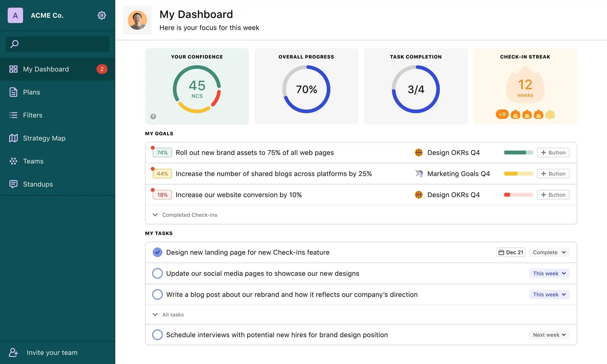The image size is (607, 364).
Task: Click the +9 streak flame badge
Action: (x=502, y=114)
